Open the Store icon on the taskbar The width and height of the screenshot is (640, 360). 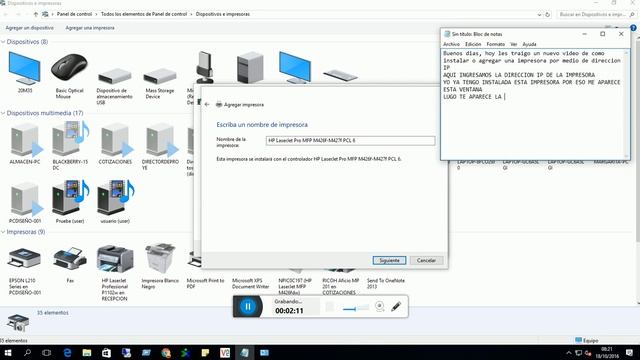(107, 353)
